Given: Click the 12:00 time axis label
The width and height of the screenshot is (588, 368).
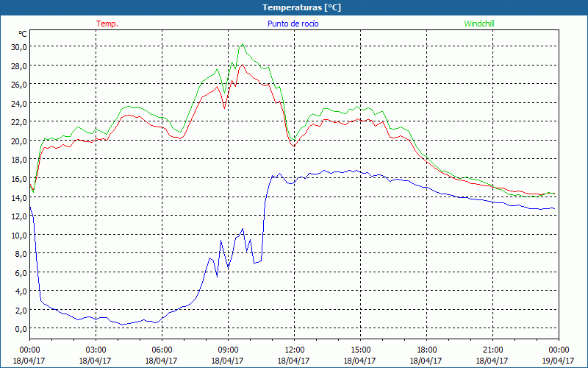Looking at the screenshot, I should (x=295, y=350).
